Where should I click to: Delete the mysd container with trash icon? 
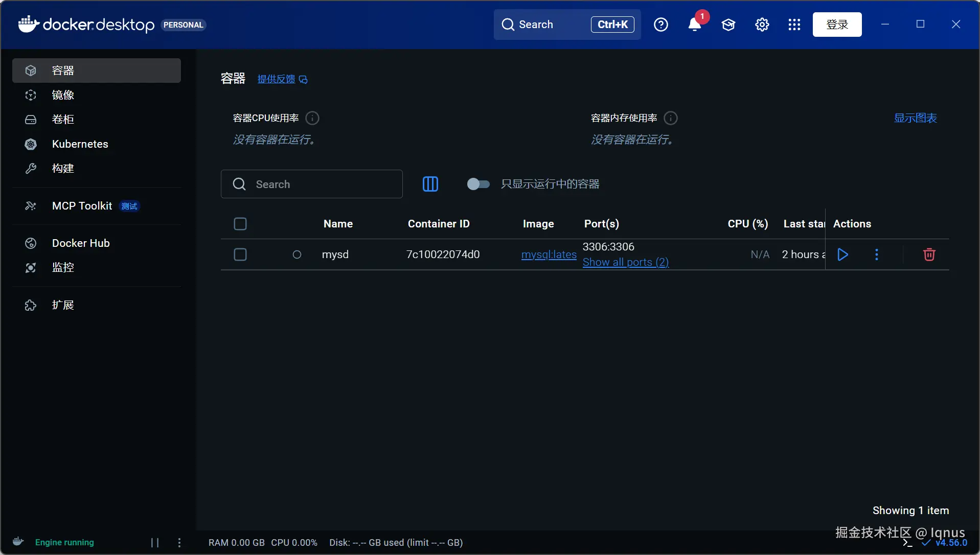click(x=929, y=255)
